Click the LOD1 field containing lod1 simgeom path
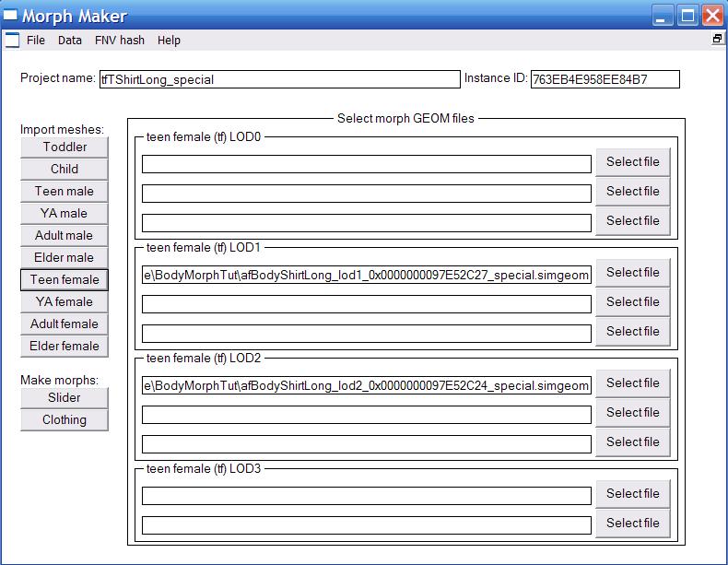 [x=367, y=275]
